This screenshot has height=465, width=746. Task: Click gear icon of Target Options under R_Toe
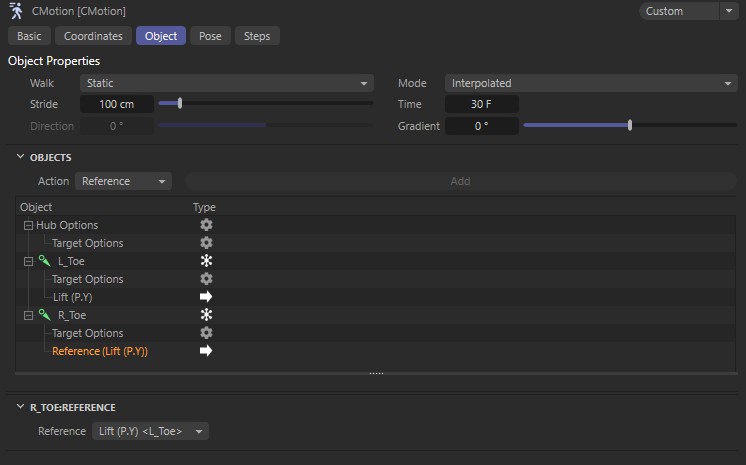pyautogui.click(x=206, y=333)
